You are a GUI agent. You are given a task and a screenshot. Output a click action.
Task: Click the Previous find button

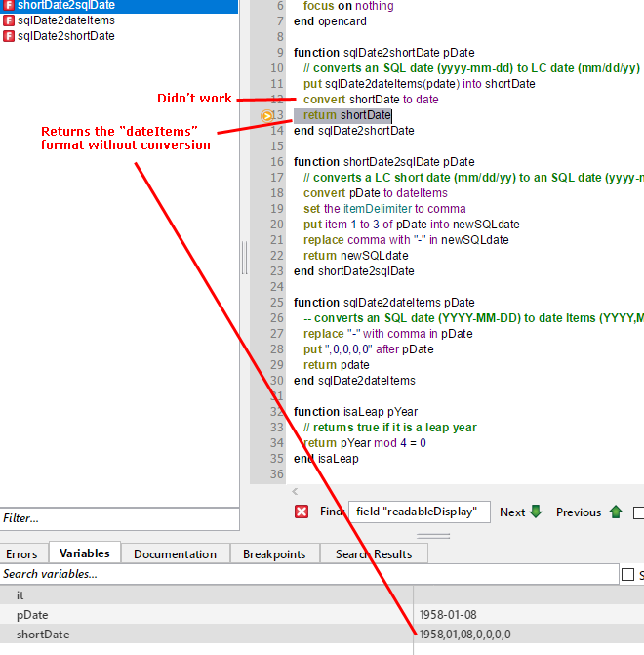pos(589,512)
